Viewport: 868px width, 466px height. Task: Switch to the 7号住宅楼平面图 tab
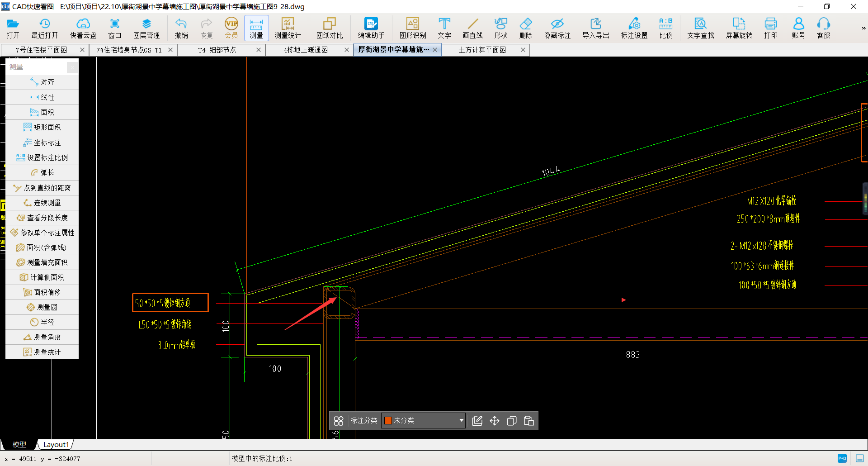point(42,50)
